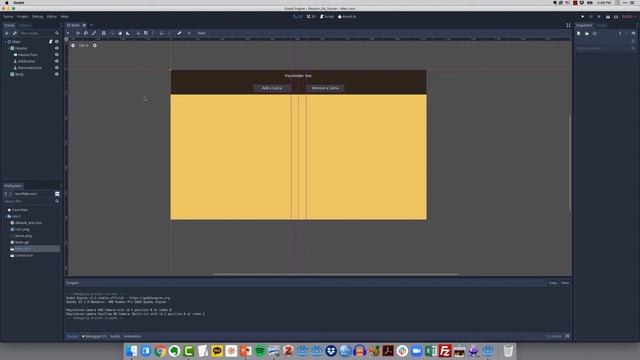Toggle visibility of Main node

pyautogui.click(x=57, y=42)
